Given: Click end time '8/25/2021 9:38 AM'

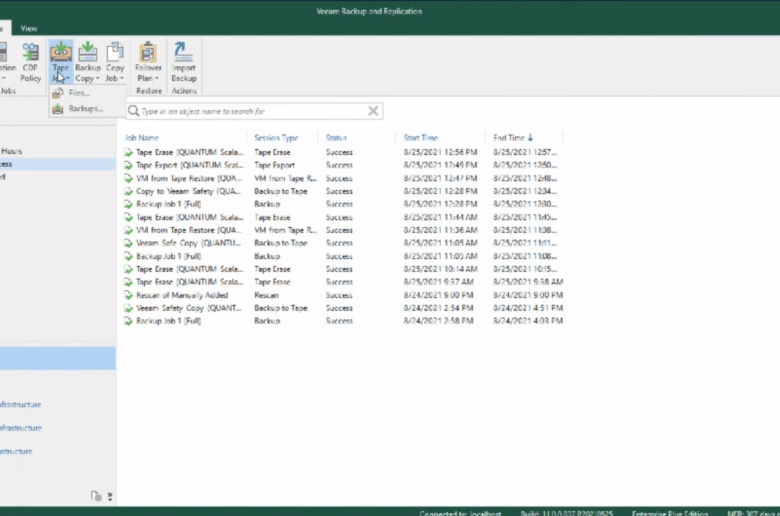Looking at the screenshot, I should (x=528, y=282).
